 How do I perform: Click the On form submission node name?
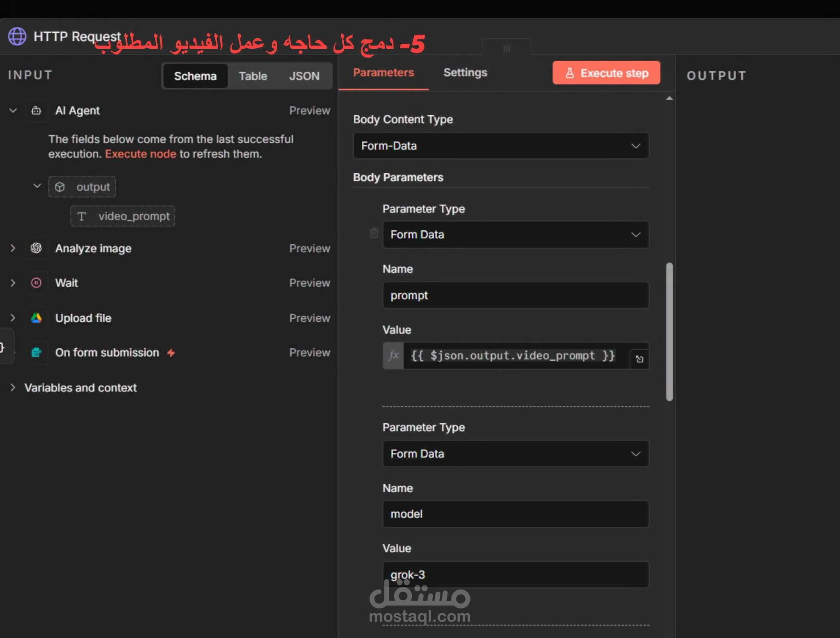tap(107, 352)
